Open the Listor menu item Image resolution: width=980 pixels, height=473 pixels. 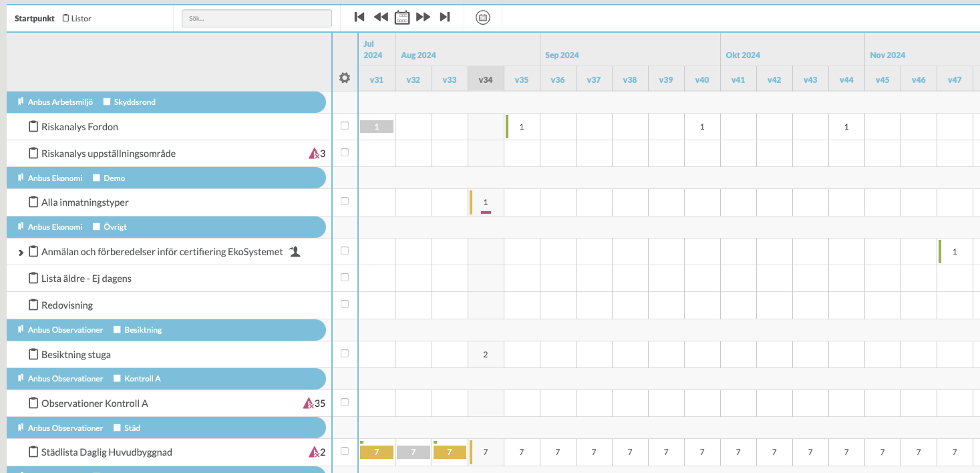77,19
